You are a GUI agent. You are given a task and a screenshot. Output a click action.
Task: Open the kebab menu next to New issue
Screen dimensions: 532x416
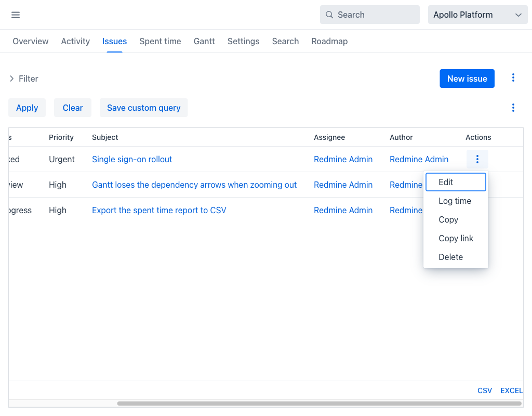[x=513, y=78]
